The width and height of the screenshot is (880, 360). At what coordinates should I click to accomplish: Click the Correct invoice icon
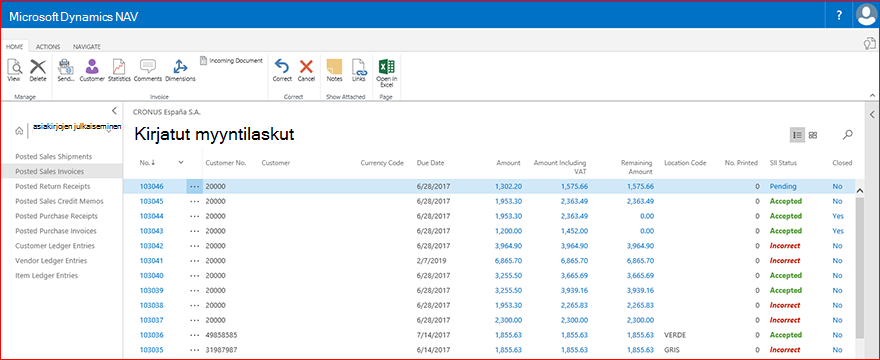[x=282, y=71]
